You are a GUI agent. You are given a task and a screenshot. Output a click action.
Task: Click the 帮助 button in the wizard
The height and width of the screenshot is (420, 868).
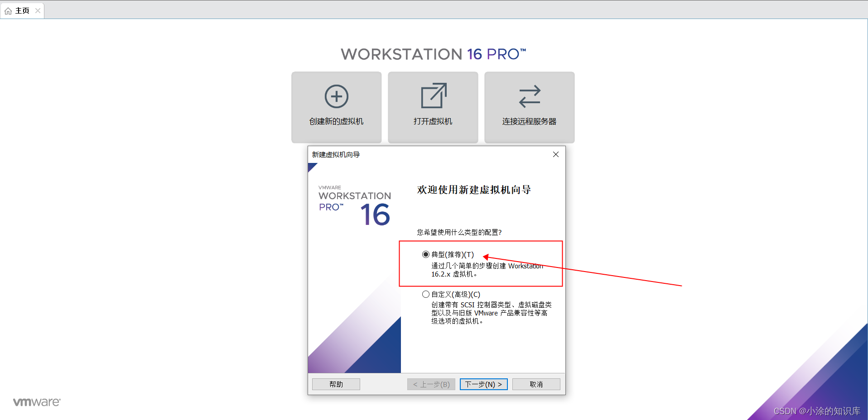pyautogui.click(x=336, y=384)
